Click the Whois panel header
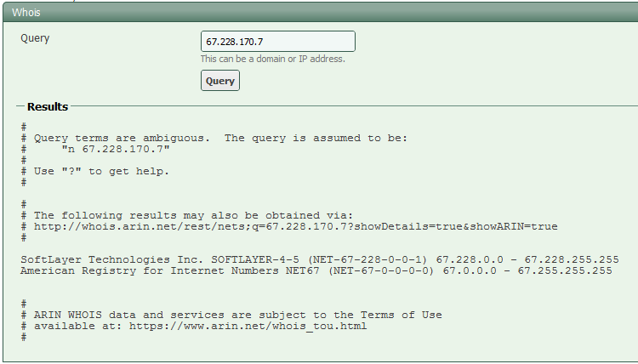The image size is (638, 364). click(26, 13)
